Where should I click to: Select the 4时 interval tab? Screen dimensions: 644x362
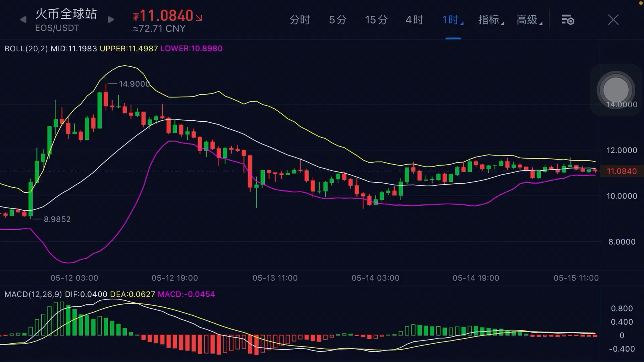point(414,20)
